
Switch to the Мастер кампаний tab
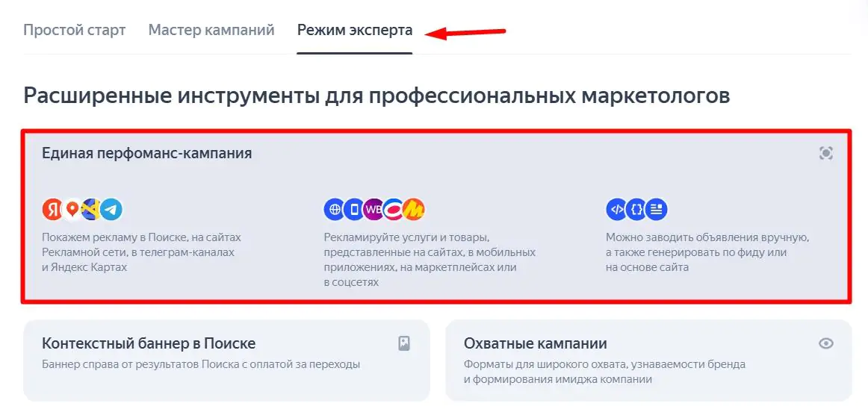point(211,30)
